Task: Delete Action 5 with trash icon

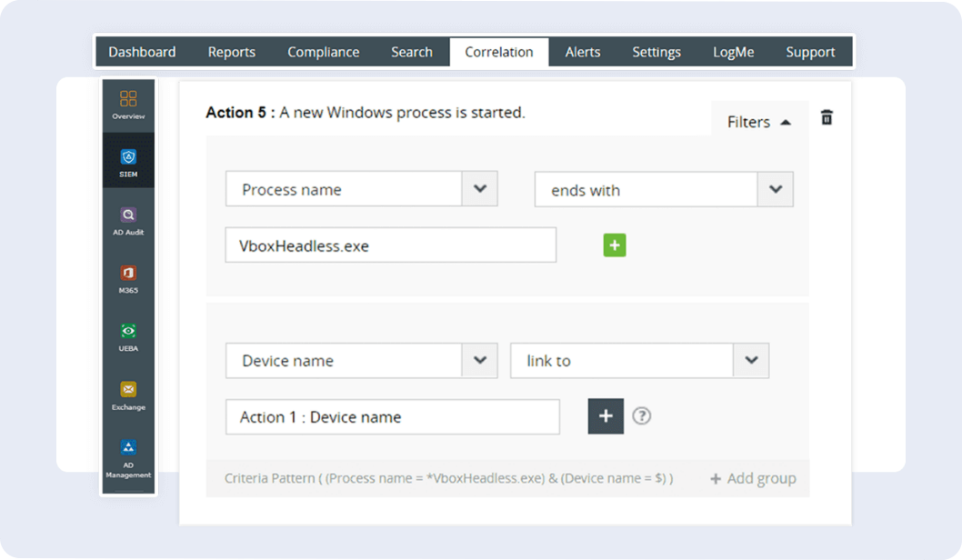Action: (x=827, y=117)
